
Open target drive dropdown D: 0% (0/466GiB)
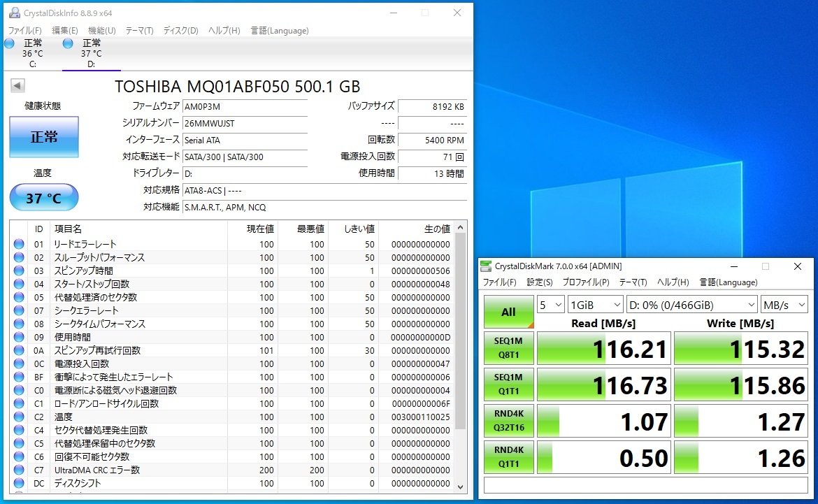pyautogui.click(x=691, y=305)
